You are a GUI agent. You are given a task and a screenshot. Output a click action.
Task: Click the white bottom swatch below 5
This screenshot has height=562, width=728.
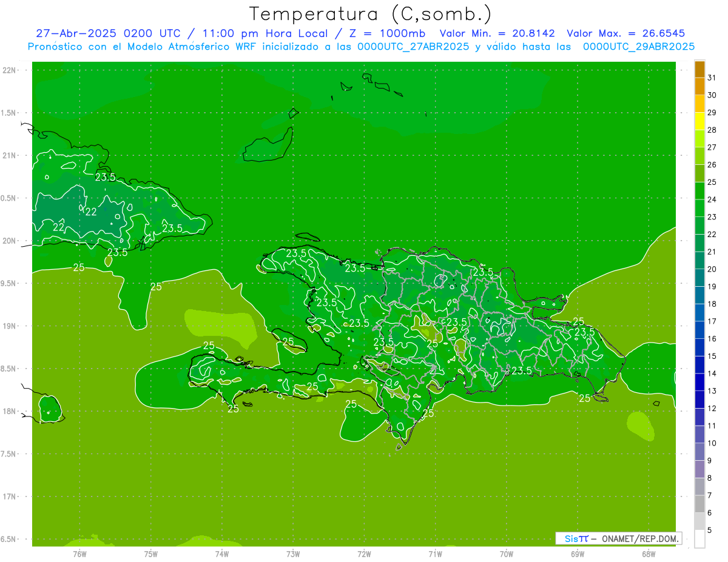click(x=699, y=539)
